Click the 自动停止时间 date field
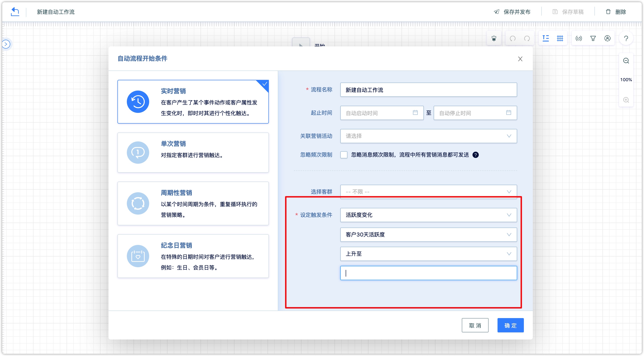 [x=475, y=113]
